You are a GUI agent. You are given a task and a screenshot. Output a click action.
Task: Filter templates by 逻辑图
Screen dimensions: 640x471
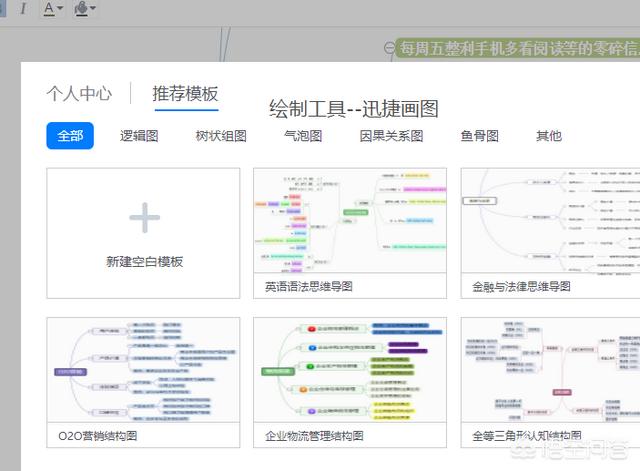[x=139, y=136]
